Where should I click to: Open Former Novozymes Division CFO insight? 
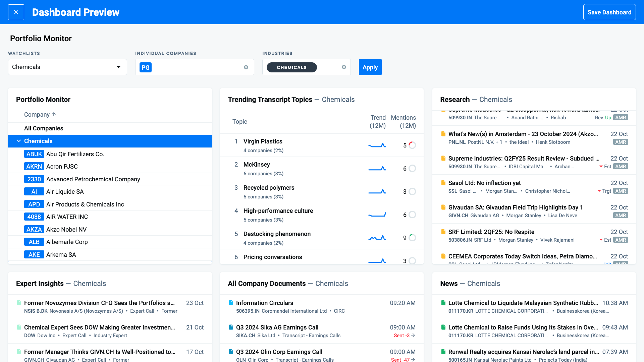(x=99, y=303)
